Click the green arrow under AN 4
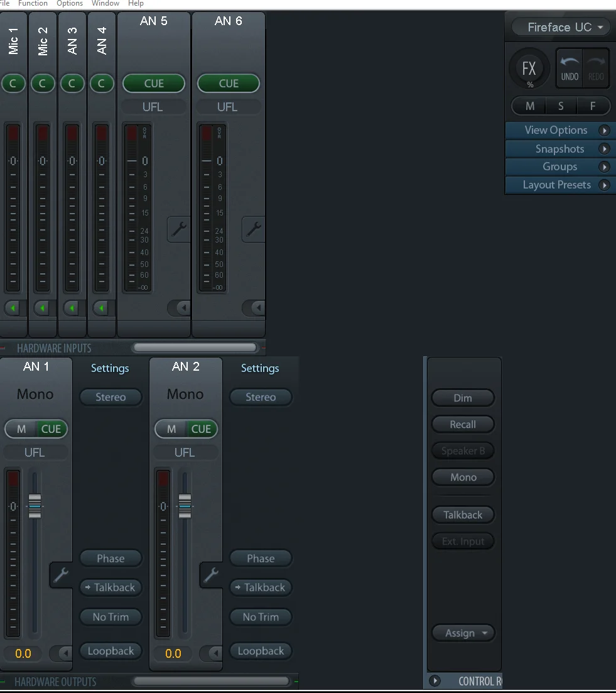The width and height of the screenshot is (616, 693). (x=102, y=308)
